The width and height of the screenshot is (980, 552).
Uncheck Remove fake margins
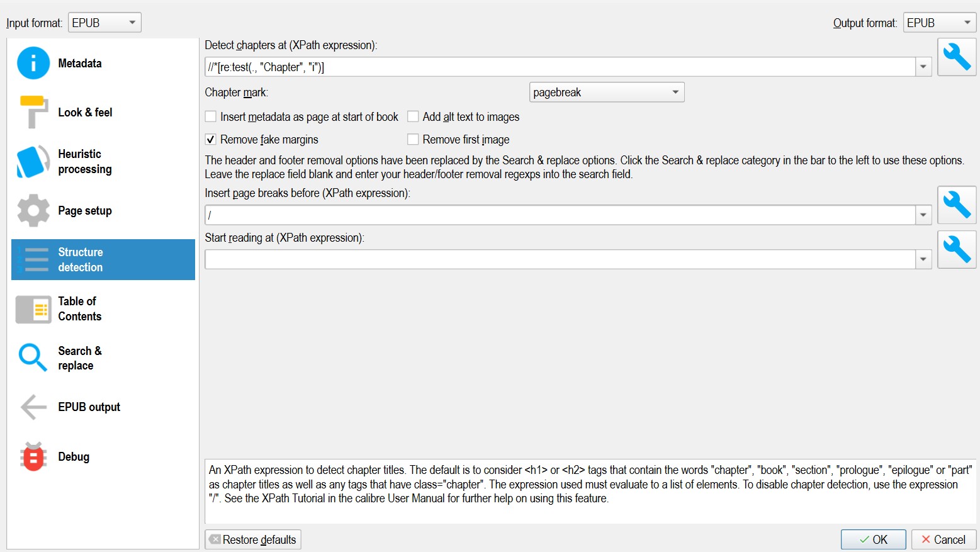point(211,139)
